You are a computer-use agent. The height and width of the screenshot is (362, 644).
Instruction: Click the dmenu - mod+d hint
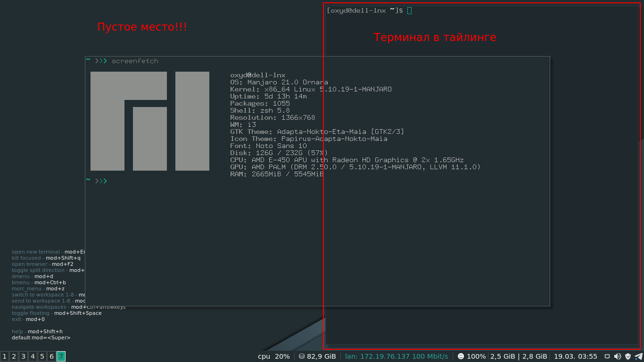33,277
